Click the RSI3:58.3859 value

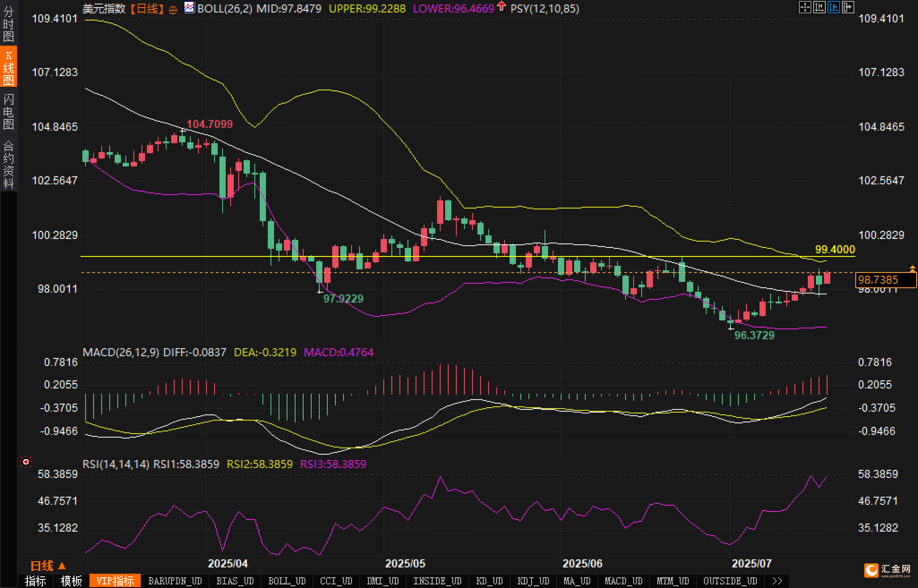coord(333,464)
